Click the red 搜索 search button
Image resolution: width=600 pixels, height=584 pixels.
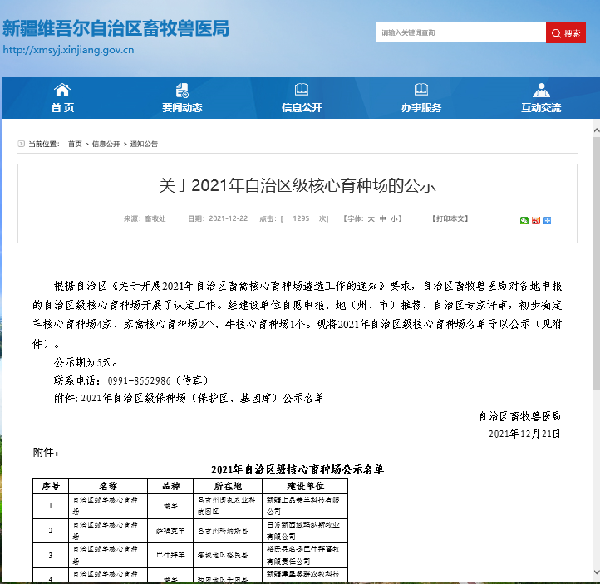566,33
